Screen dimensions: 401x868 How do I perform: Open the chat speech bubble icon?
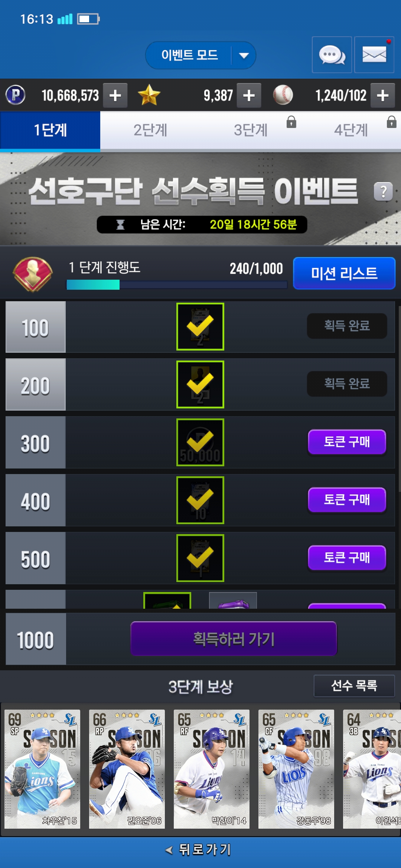pyautogui.click(x=332, y=55)
